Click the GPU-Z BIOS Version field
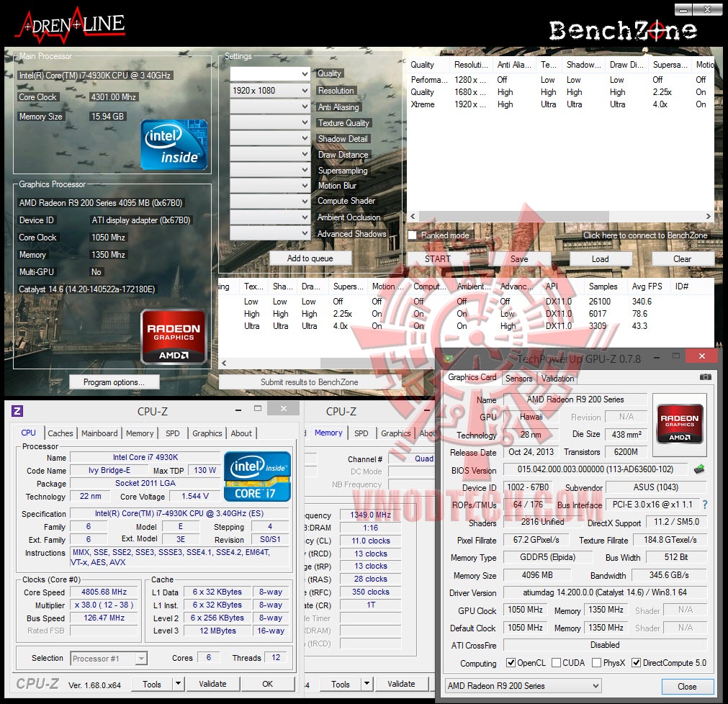 point(596,469)
